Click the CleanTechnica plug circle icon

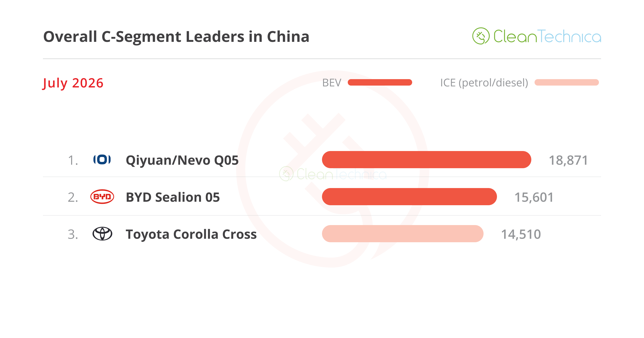[481, 36]
